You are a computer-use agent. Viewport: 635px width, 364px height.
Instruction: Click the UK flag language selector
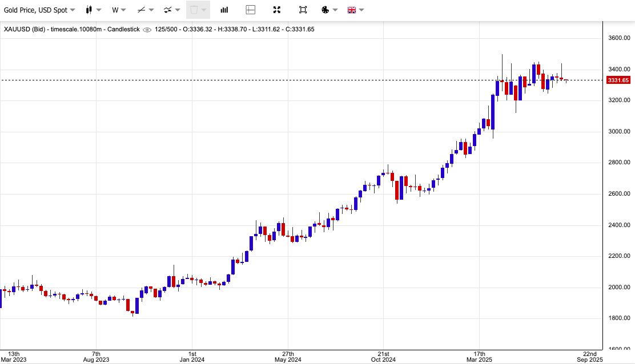click(352, 10)
